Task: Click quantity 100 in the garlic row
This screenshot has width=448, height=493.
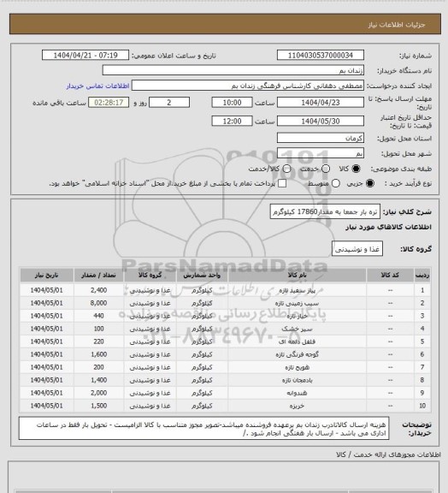Action: click(98, 329)
